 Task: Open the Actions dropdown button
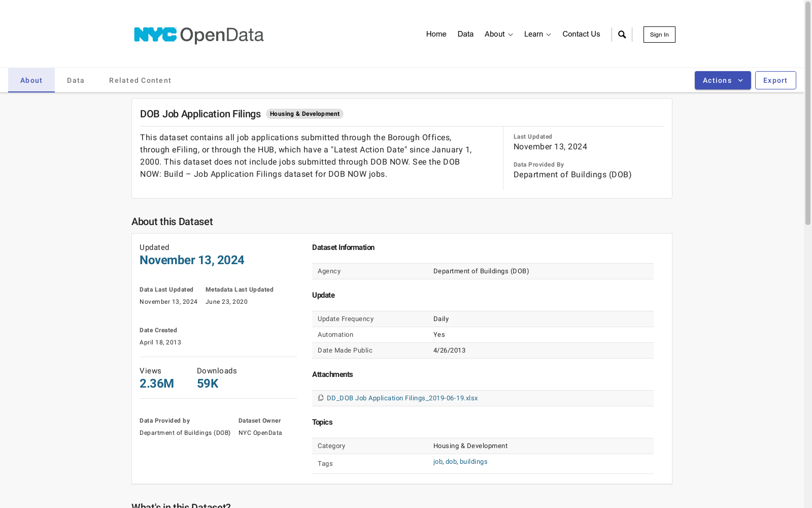(x=723, y=80)
